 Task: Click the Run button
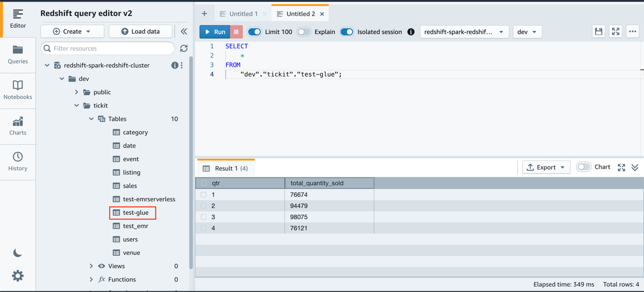click(215, 32)
